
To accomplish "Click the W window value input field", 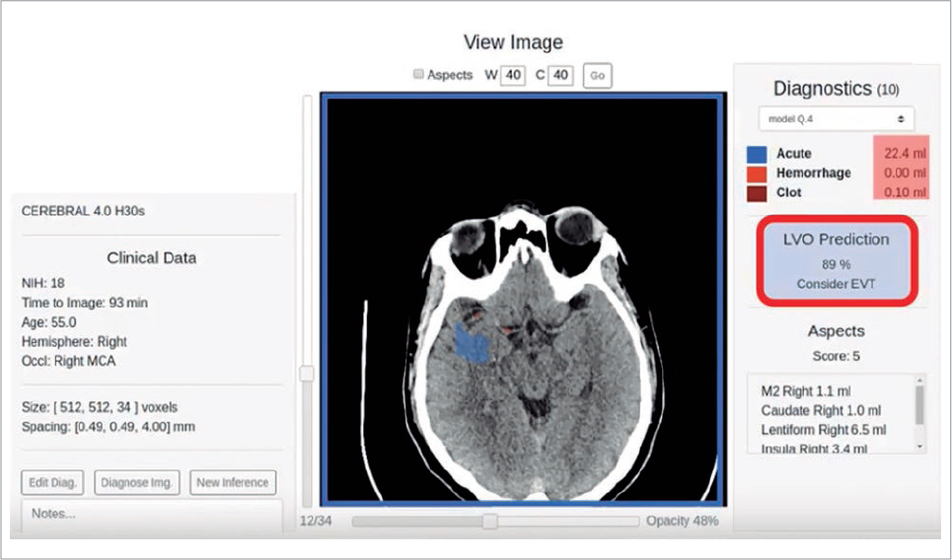I will [512, 75].
